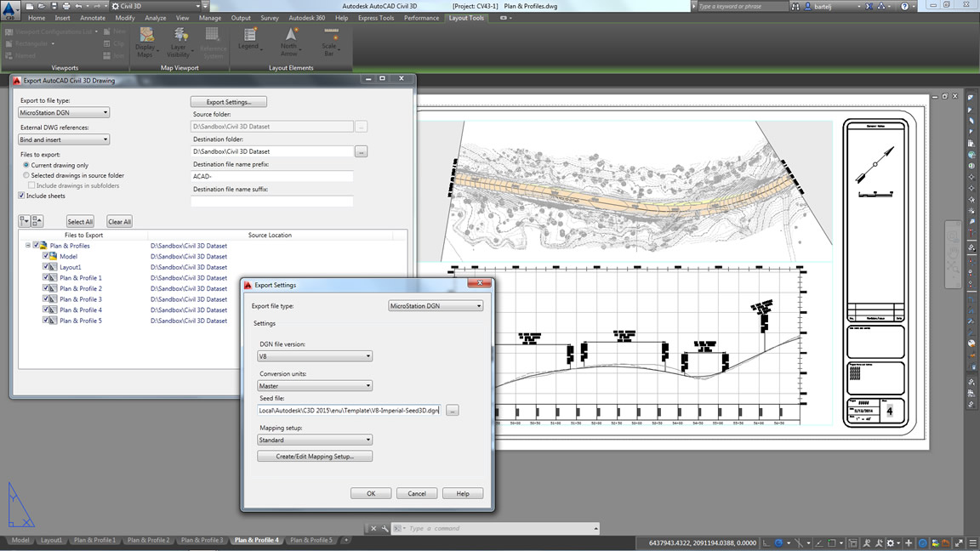Click the Model layout icon in export tree
Image resolution: width=980 pixels, height=551 pixels.
[x=54, y=256]
